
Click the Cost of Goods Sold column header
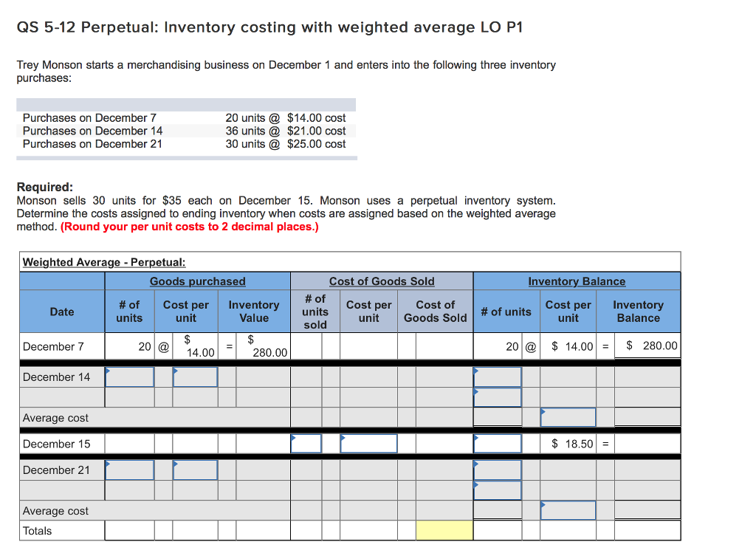[x=382, y=281]
